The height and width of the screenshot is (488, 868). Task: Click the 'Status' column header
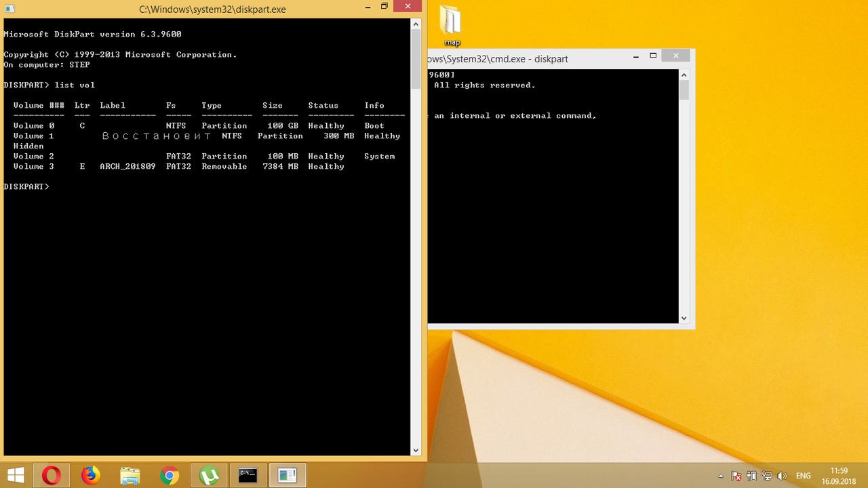[323, 105]
